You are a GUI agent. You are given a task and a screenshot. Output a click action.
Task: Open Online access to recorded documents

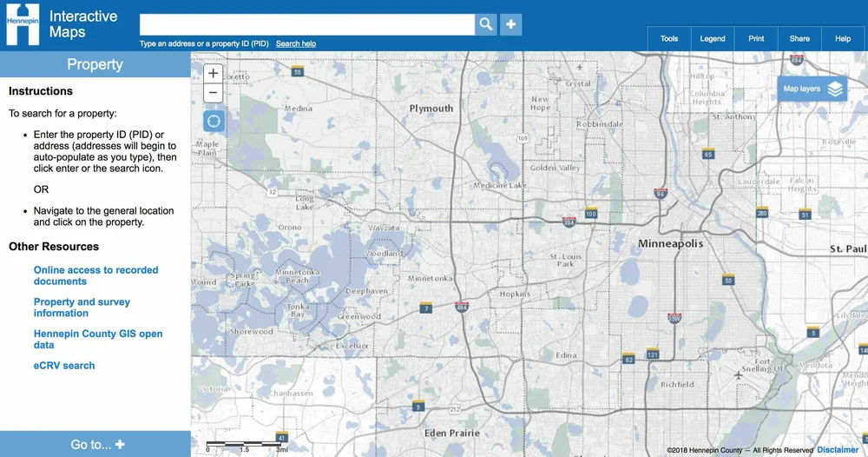click(x=95, y=275)
